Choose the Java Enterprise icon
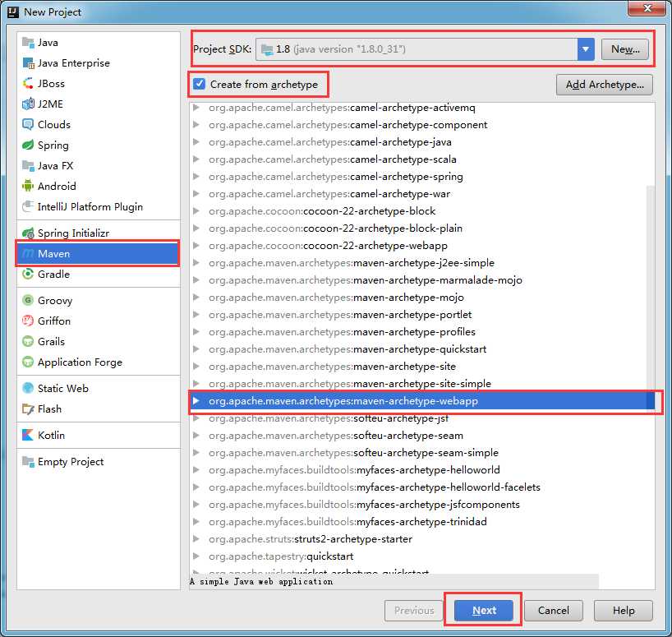Screen dimensions: 672x637 pyautogui.click(x=28, y=63)
